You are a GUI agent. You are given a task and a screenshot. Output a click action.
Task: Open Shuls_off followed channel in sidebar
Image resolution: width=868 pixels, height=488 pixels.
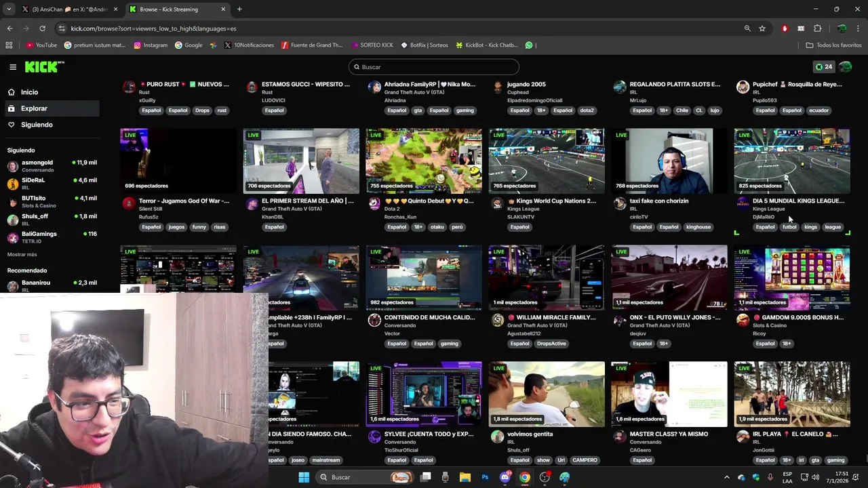[52, 220]
